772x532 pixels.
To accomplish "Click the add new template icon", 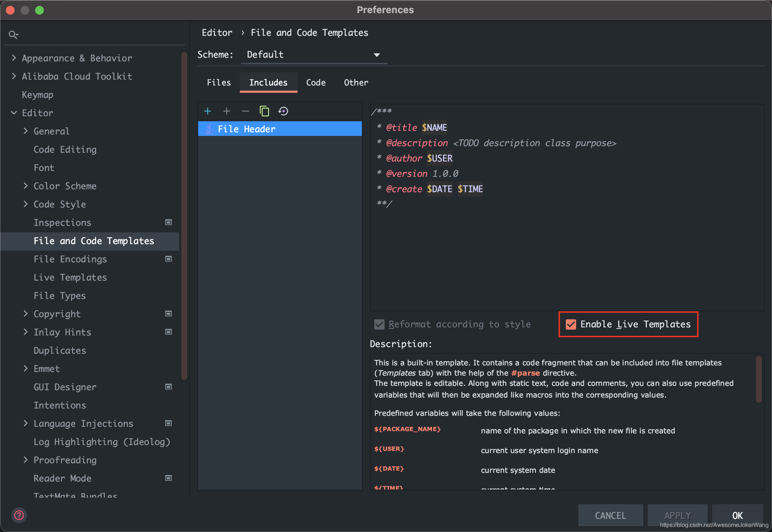I will (208, 111).
